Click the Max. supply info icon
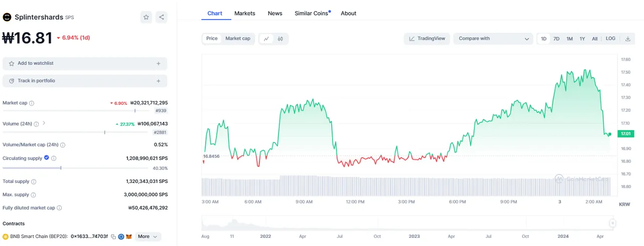Screen dimensions: 644x246 [x=33, y=195]
